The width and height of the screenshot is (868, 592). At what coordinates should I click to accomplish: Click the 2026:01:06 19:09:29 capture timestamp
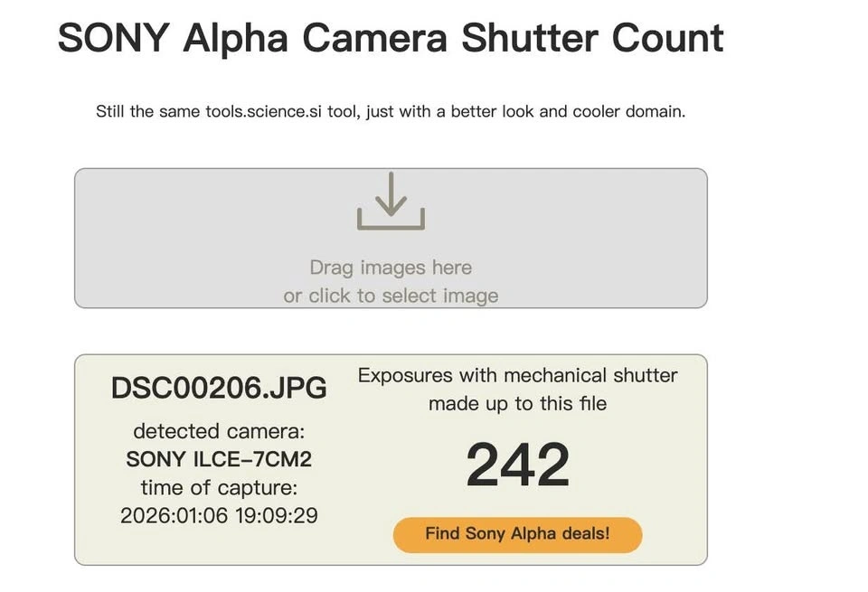click(219, 516)
